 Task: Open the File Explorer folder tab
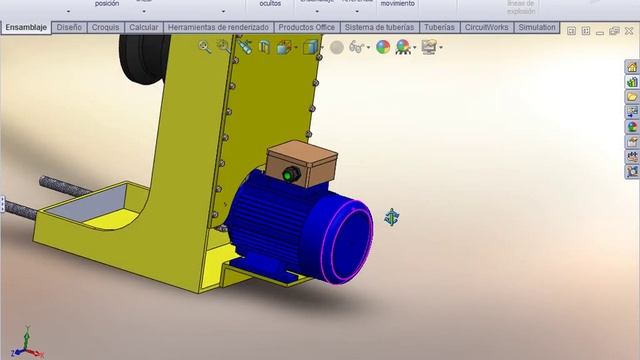(632, 97)
